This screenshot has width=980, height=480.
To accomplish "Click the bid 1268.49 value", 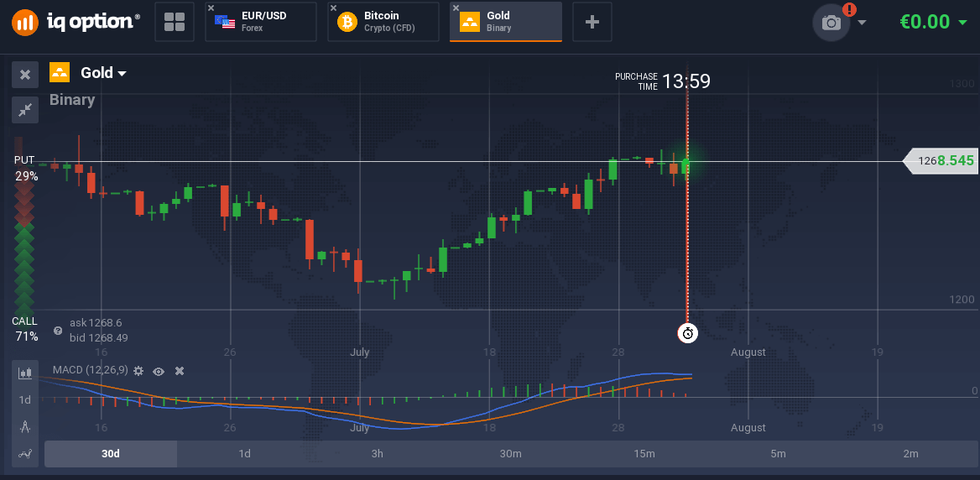I will click(x=99, y=338).
